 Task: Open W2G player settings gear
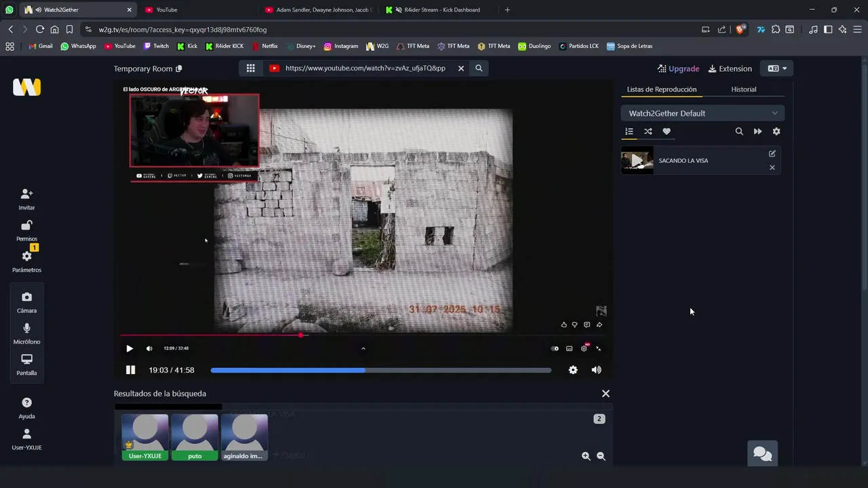pos(573,370)
